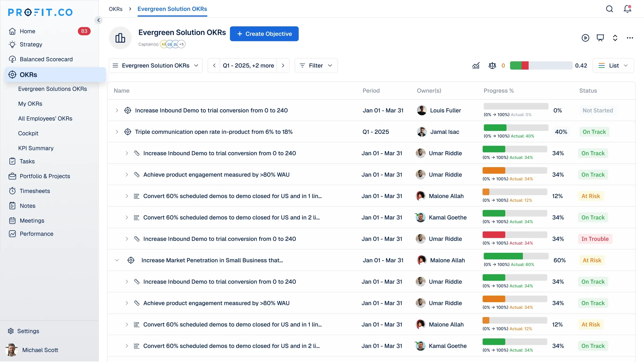
Task: Open Cockpit in the sidebar
Action: pyautogui.click(x=28, y=133)
